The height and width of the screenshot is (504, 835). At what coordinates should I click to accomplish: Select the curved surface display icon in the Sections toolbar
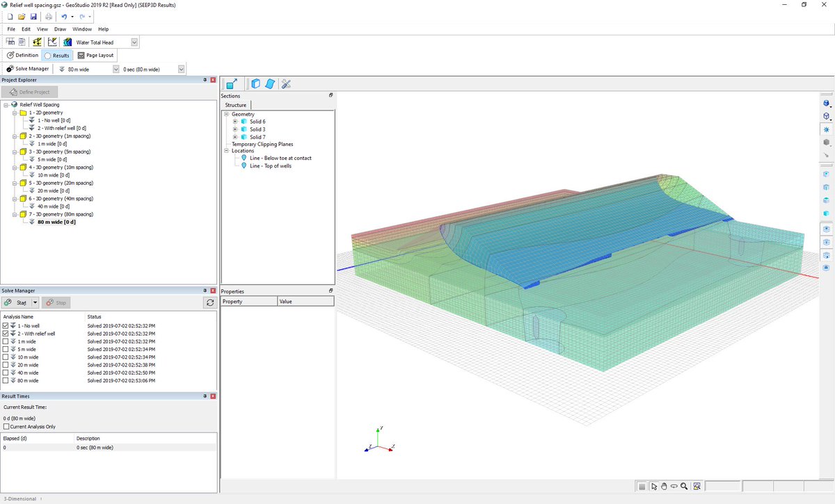click(x=270, y=83)
